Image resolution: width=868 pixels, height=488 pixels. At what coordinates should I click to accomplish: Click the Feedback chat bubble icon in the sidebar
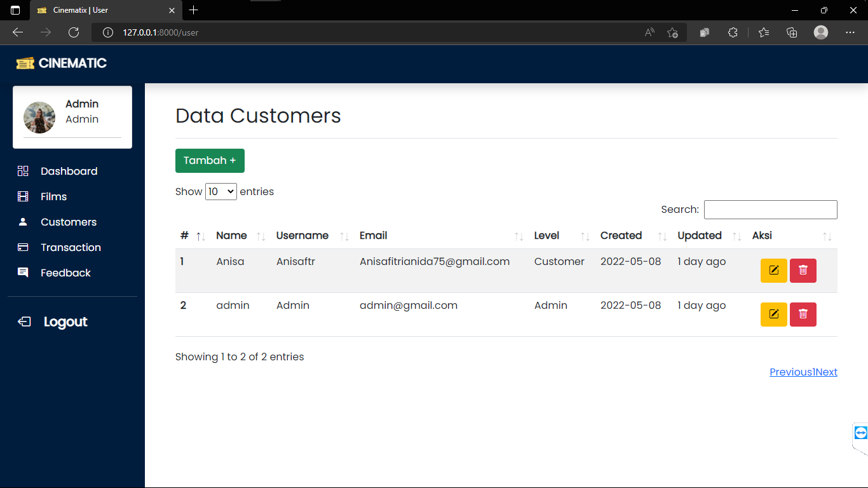[23, 273]
